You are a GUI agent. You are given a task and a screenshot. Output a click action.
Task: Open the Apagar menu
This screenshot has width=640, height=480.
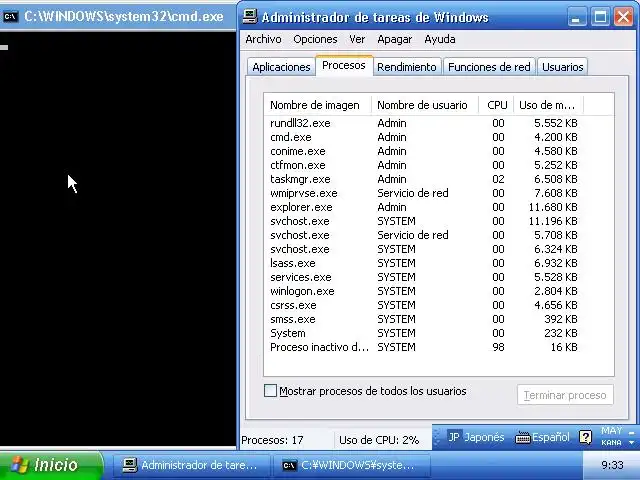[x=395, y=39]
